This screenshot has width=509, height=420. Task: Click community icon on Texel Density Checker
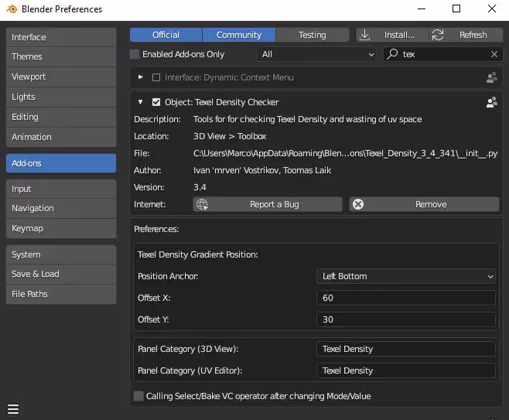point(491,103)
